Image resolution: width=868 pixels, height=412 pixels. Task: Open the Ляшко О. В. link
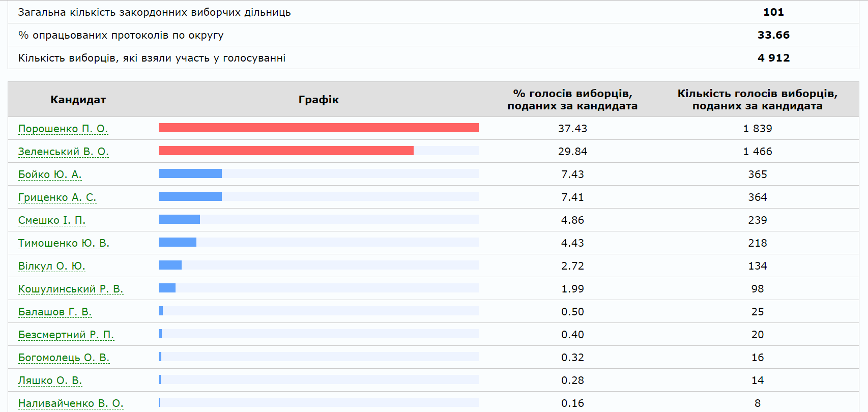point(50,380)
